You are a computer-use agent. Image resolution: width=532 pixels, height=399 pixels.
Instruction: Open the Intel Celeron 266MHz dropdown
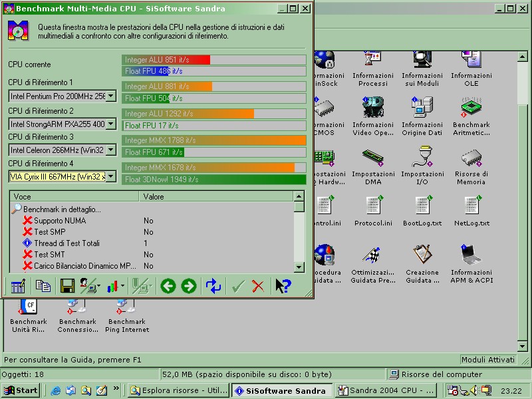(110, 150)
